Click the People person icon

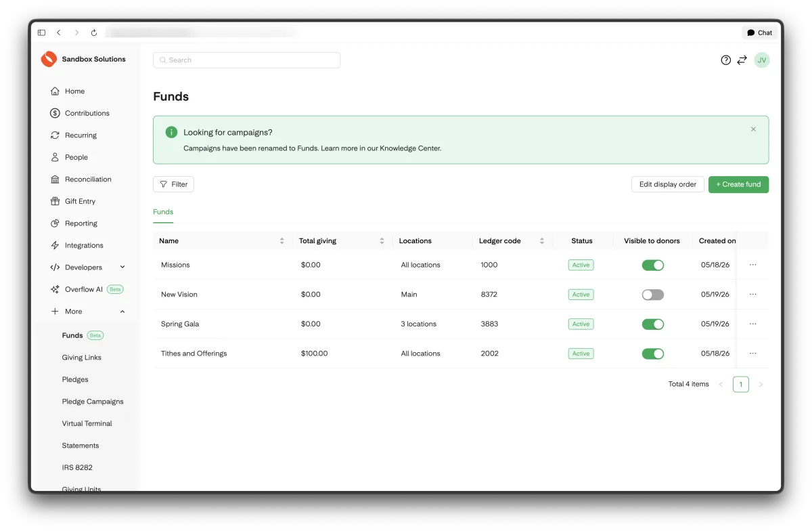(x=55, y=157)
